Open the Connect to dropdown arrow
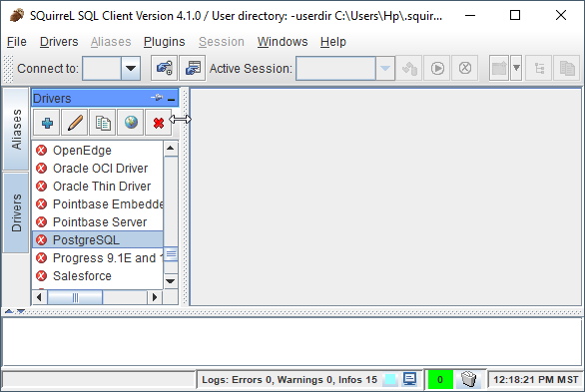 (x=131, y=68)
